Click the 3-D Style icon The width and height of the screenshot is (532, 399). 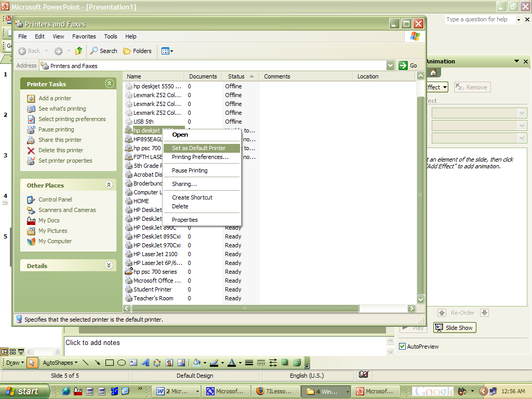click(297, 363)
